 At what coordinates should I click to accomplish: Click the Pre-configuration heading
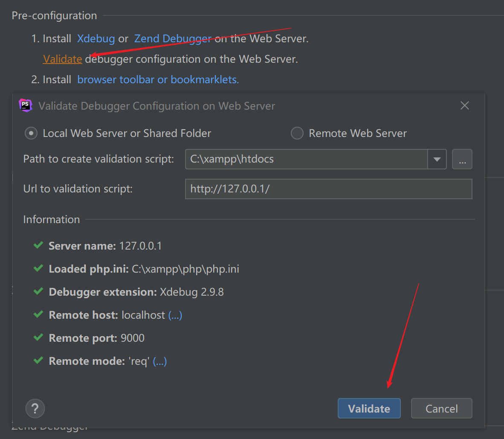tap(54, 15)
